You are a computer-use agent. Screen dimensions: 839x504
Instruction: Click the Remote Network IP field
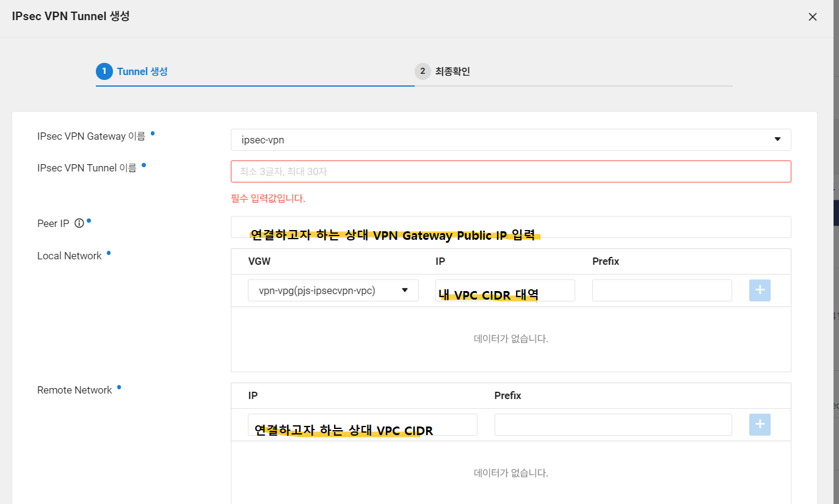(363, 425)
